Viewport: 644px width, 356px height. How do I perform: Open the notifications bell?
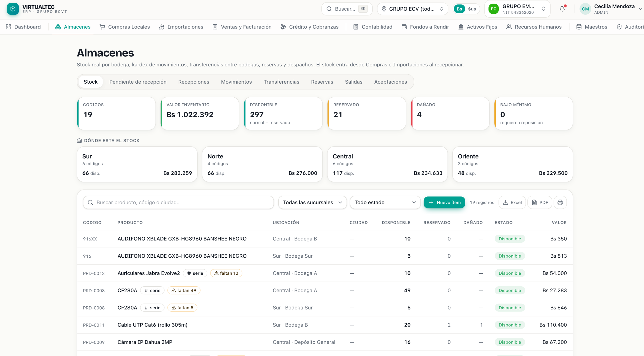click(x=562, y=9)
